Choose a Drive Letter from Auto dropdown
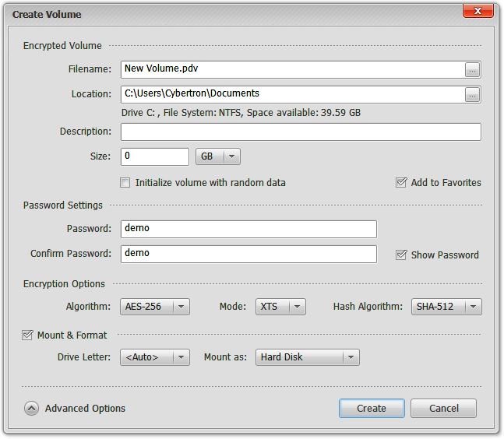The image size is (504, 439). click(155, 357)
